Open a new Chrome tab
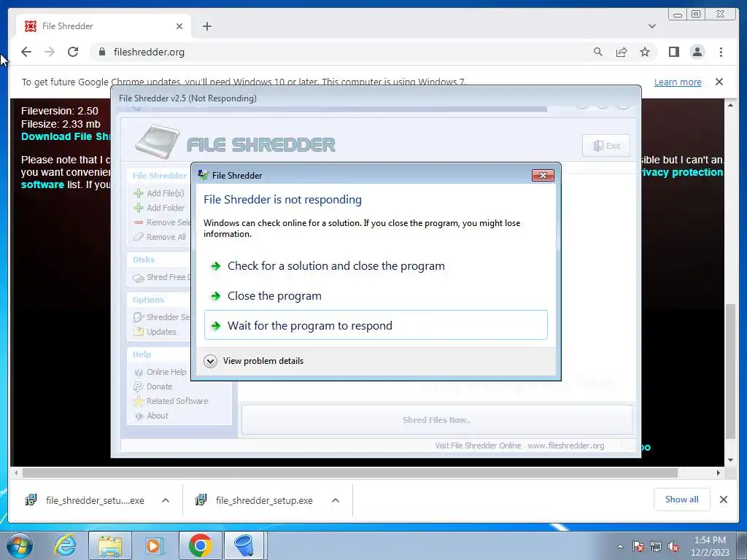Screen dimensions: 747x560 206,26
